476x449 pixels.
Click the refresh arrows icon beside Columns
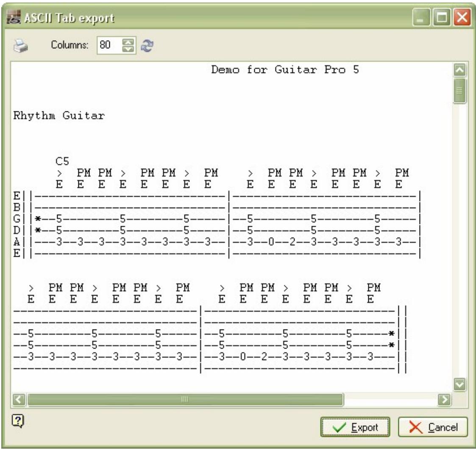pyautogui.click(x=147, y=46)
